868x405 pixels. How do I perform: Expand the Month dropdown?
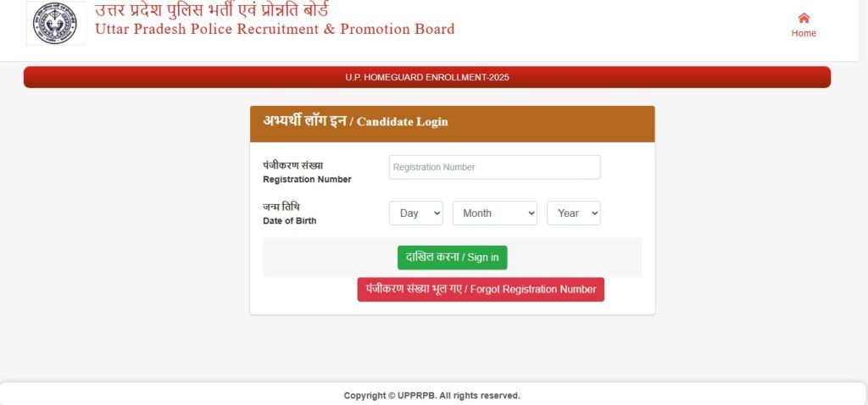pyautogui.click(x=495, y=213)
